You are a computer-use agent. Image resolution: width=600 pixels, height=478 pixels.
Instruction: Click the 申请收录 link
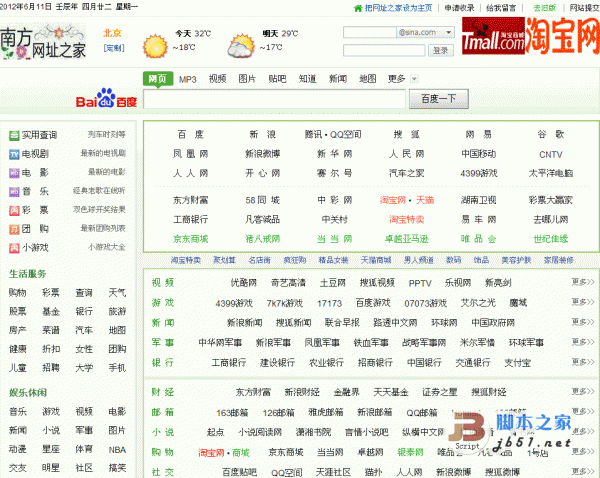459,8
